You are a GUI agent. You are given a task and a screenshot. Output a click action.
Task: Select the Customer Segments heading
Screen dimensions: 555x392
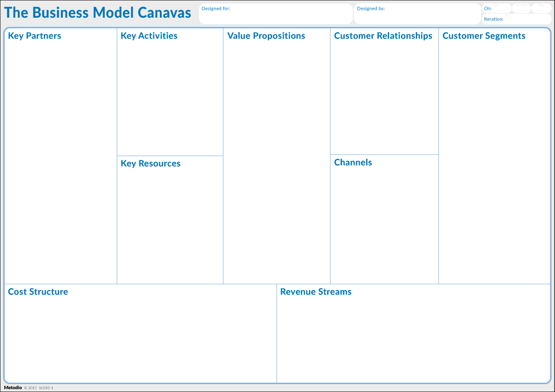484,35
